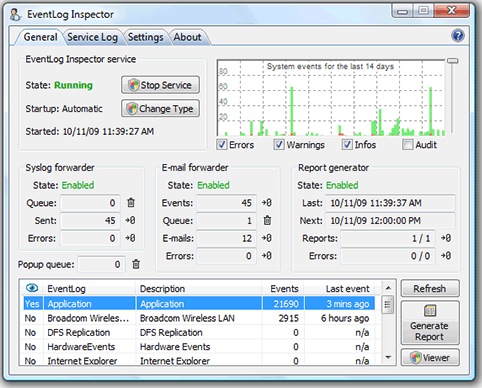Click the Refresh button
This screenshot has width=482, height=388.
(x=430, y=288)
